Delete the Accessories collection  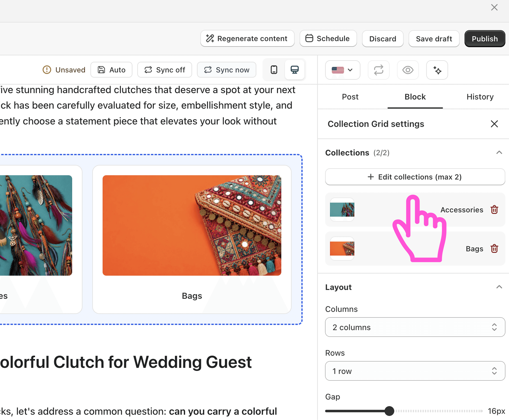(494, 210)
